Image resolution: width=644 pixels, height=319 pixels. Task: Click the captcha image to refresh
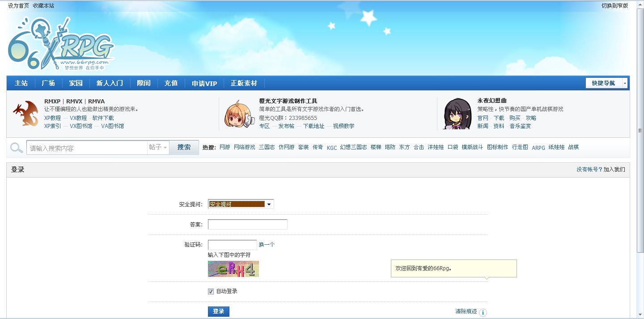(233, 269)
